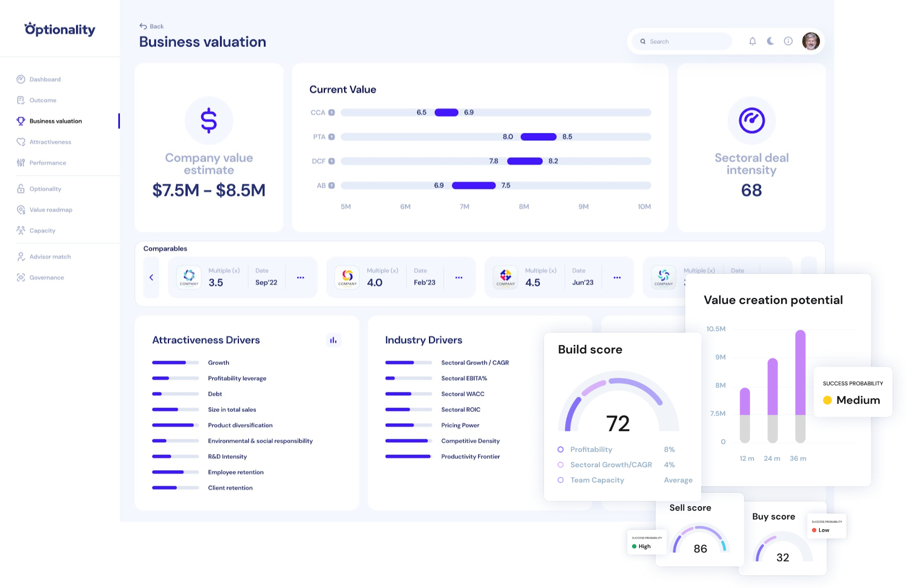Open the Dashboard sidebar item
The height and width of the screenshot is (588, 911).
coord(44,79)
